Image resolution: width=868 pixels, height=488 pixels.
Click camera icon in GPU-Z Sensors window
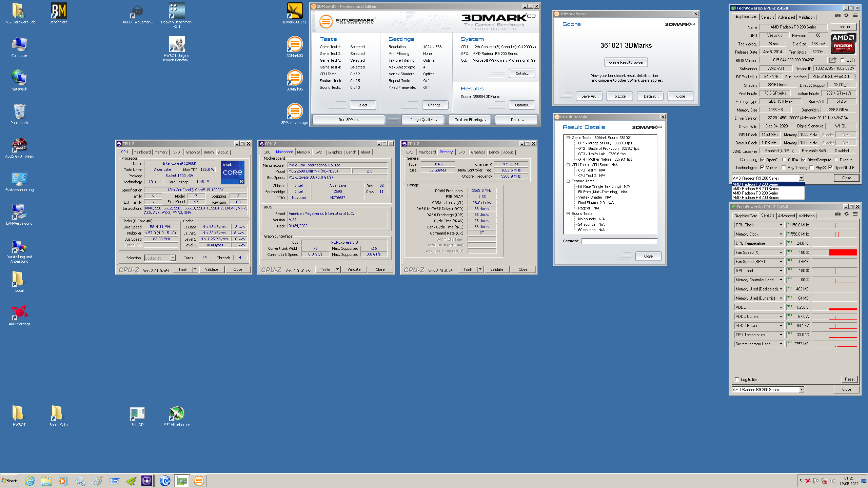click(837, 214)
